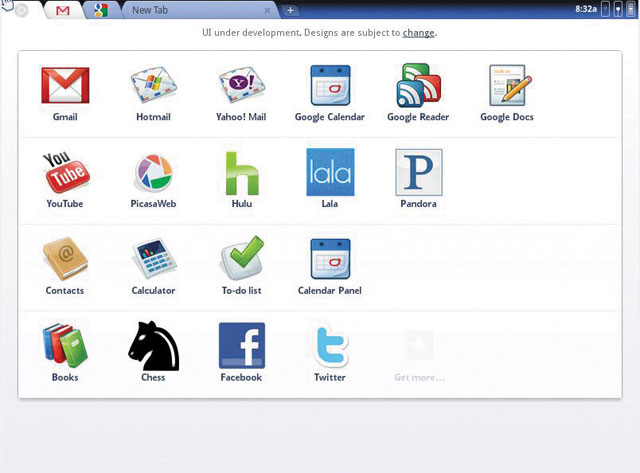Click the 'Pandora' label text
Screen dimensions: 640x473
point(418,204)
